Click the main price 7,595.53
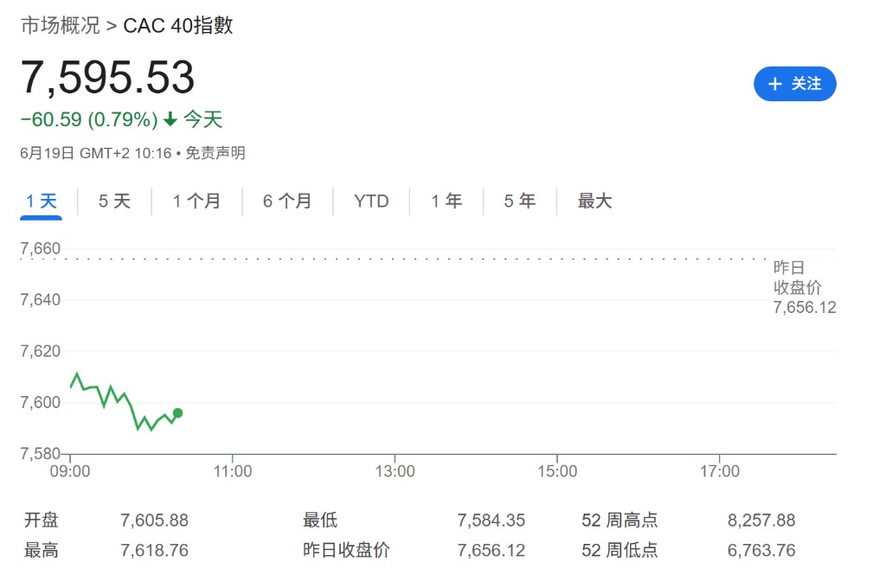This screenshot has height=588, width=886. click(107, 77)
